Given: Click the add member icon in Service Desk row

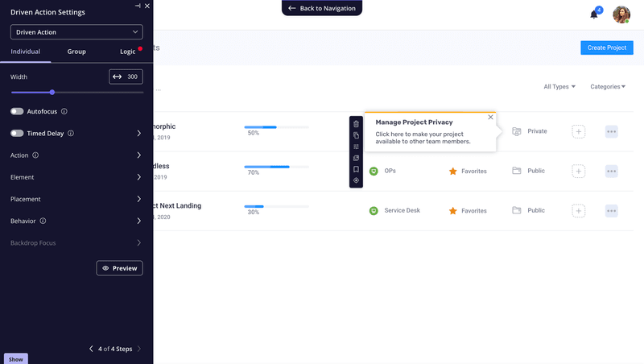Looking at the screenshot, I should [578, 210].
